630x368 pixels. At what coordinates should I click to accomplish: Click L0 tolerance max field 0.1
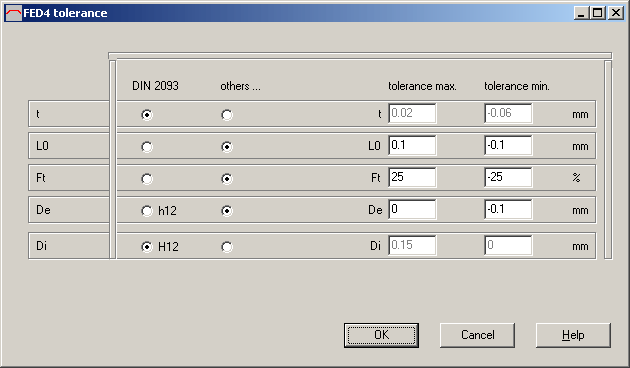[x=412, y=145]
